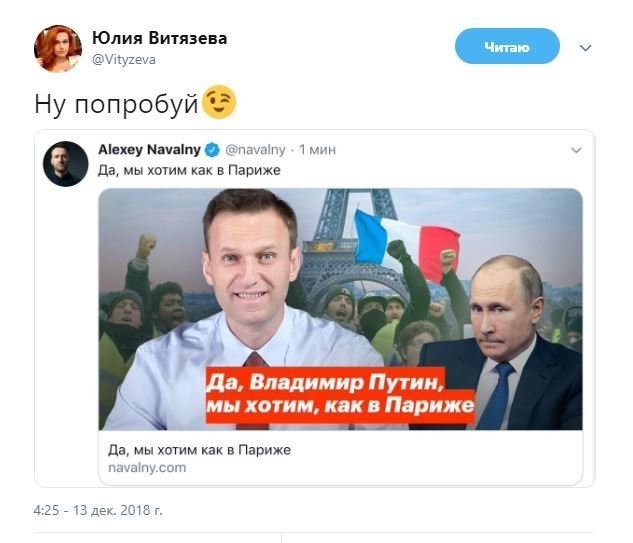Open the quoted tweet's 1 мин timestamp
The height and width of the screenshot is (543, 633).
click(x=317, y=150)
